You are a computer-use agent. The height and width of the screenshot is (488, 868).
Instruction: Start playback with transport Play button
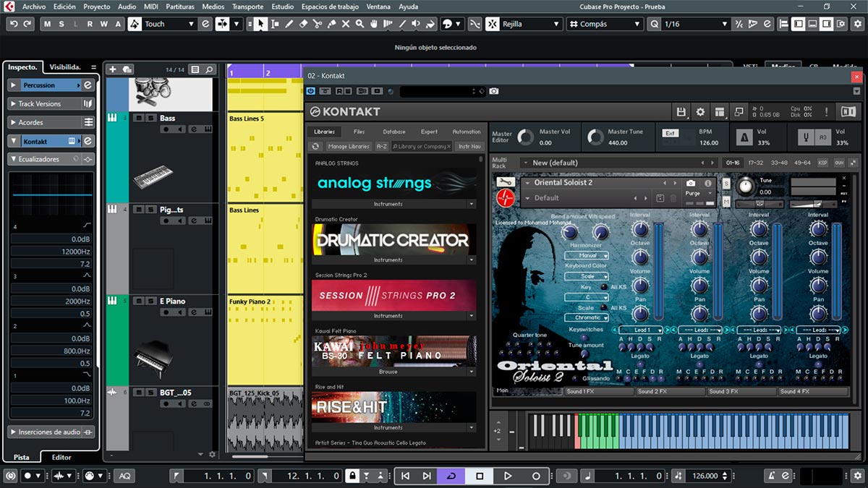click(x=508, y=476)
